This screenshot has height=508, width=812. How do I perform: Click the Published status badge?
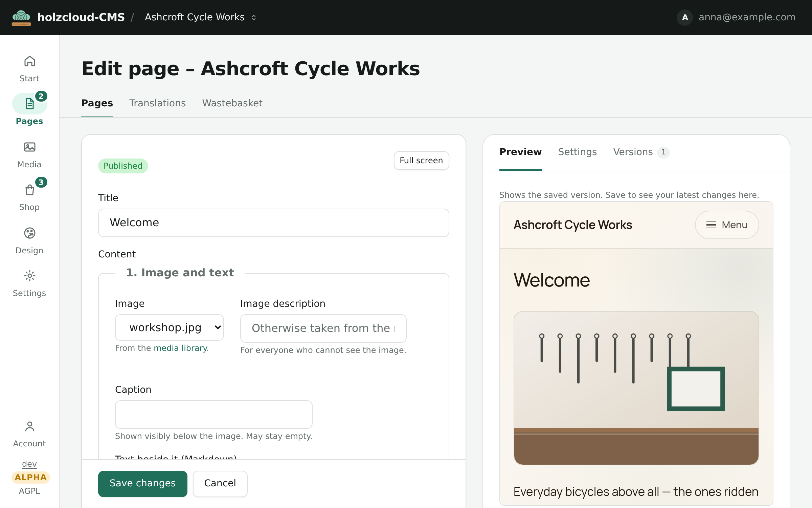point(123,166)
